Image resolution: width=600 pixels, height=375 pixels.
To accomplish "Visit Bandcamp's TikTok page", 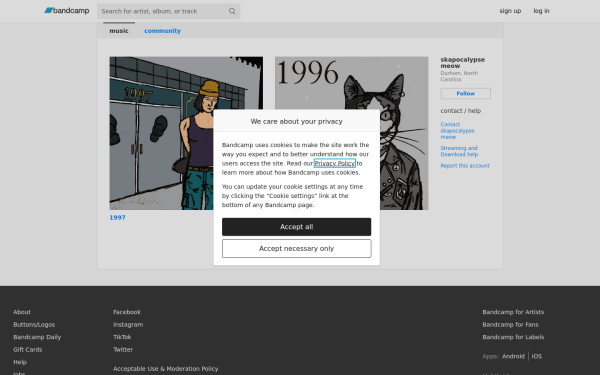I will [122, 337].
